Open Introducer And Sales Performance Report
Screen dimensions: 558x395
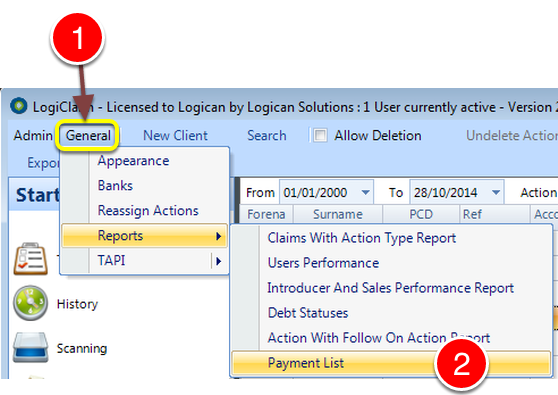click(x=390, y=288)
